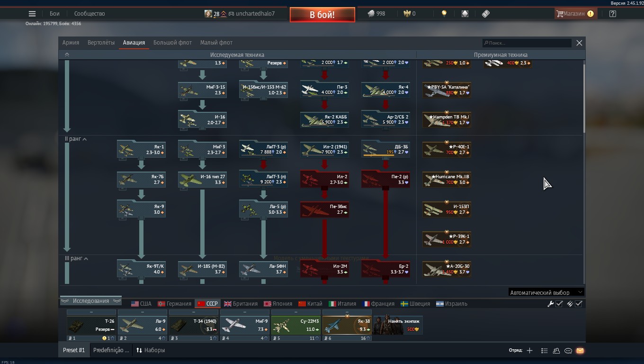Select the США nation tab
This screenshot has width=644, height=364.
(x=141, y=304)
